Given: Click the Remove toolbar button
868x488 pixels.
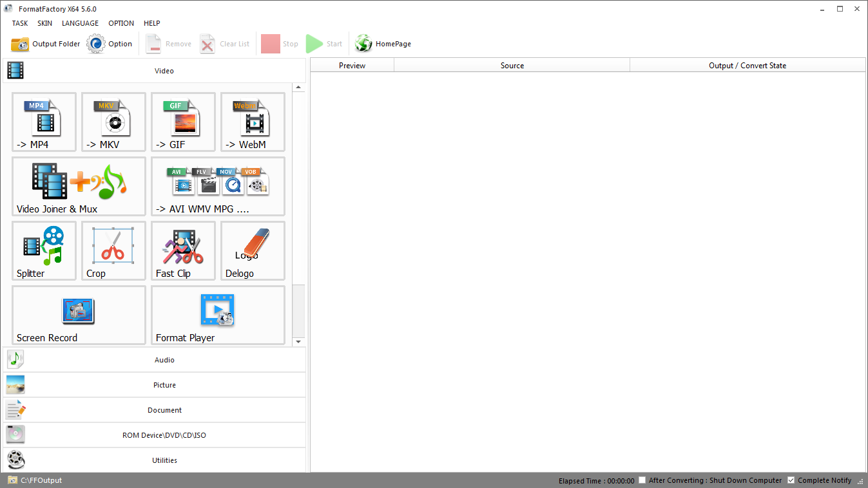Looking at the screenshot, I should point(168,44).
